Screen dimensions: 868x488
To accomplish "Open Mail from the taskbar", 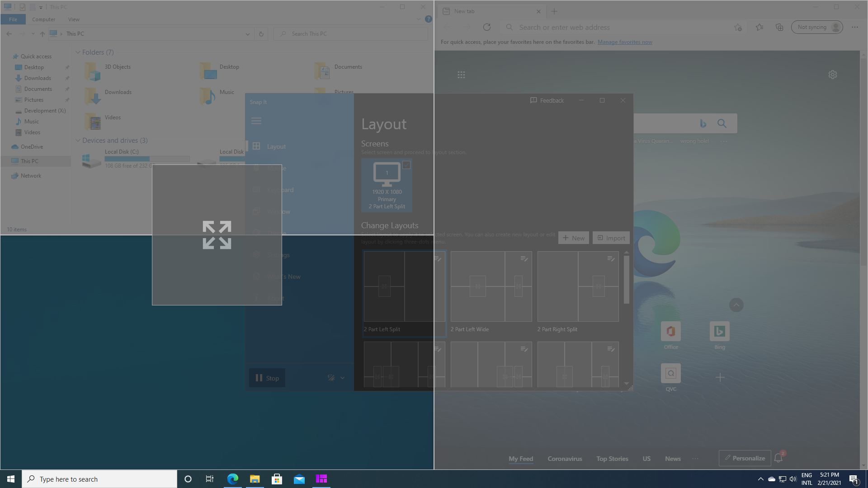I will (x=299, y=479).
